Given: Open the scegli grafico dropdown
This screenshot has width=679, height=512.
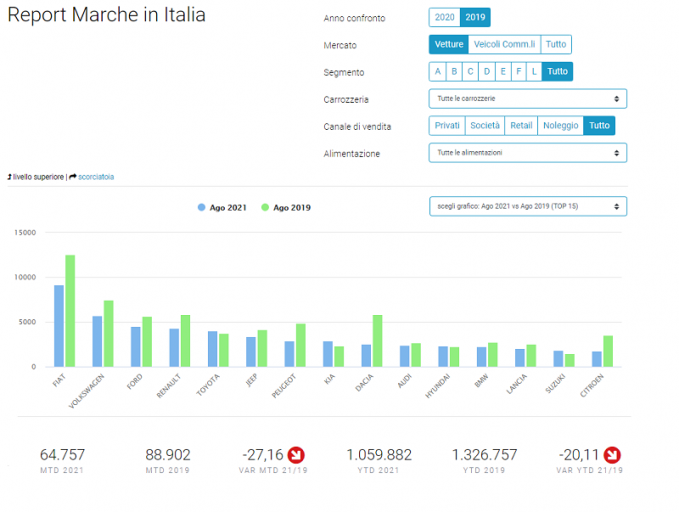Looking at the screenshot, I should pos(528,207).
